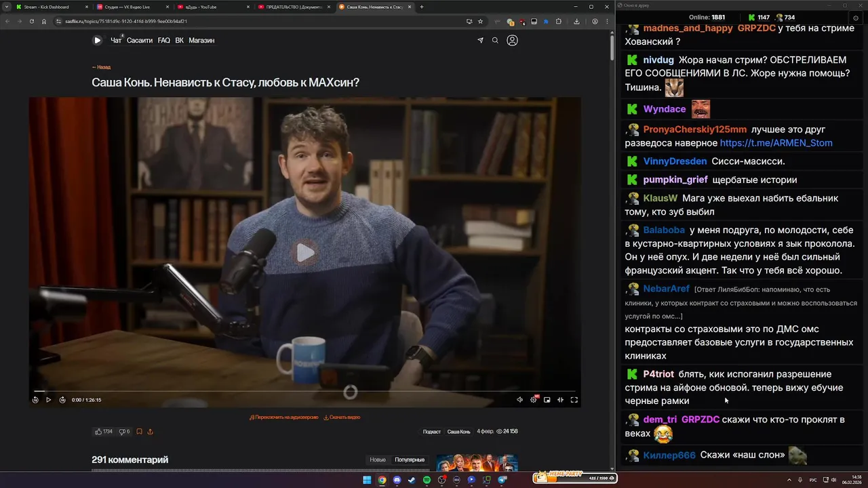Screen dimensions: 868x488
Task: Open the t.me/ARMEN_Stom link in chat
Action: 776,143
